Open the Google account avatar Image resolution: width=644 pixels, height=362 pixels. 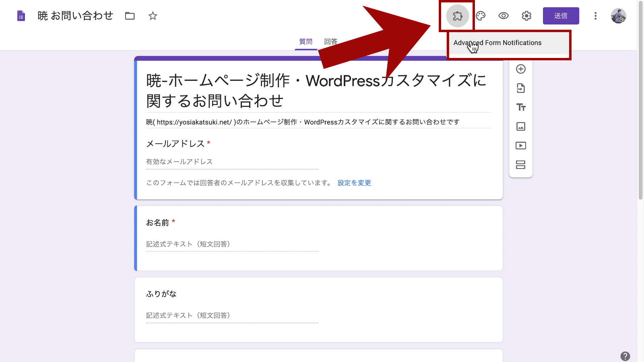coord(618,16)
